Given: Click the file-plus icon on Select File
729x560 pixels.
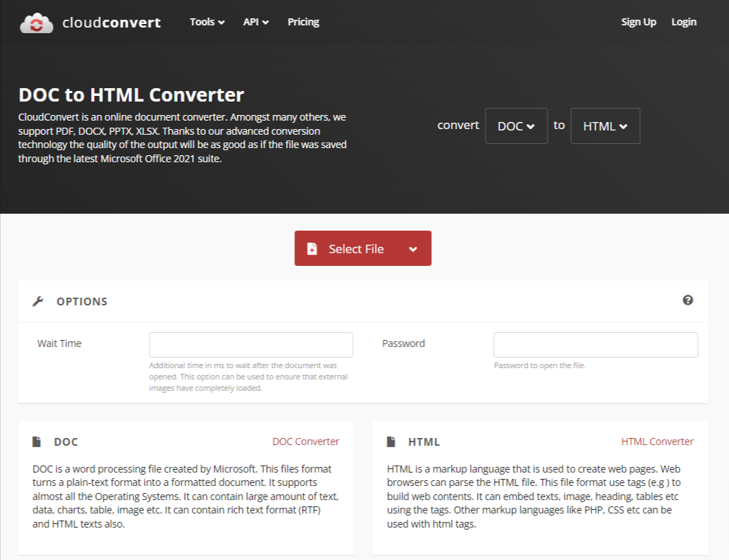Looking at the screenshot, I should [x=312, y=249].
